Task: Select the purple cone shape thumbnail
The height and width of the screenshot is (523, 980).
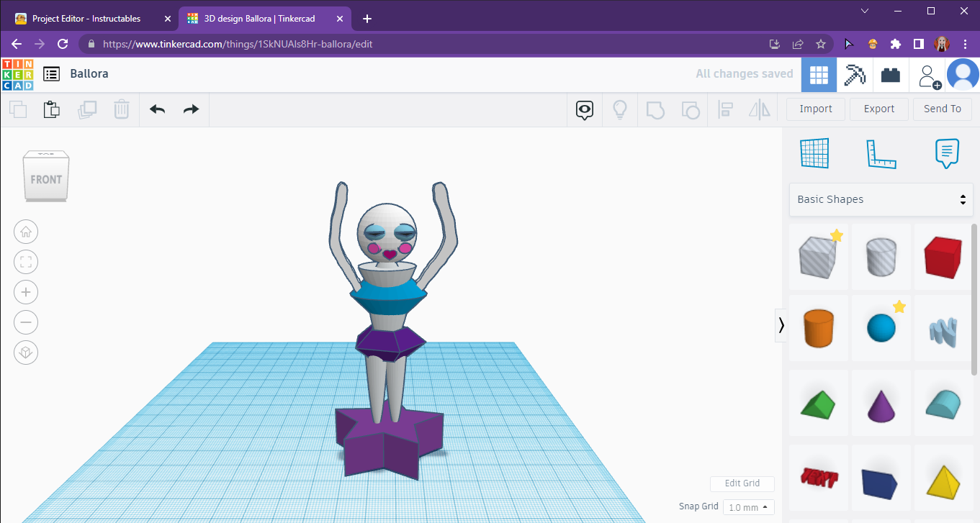Action: (x=881, y=404)
